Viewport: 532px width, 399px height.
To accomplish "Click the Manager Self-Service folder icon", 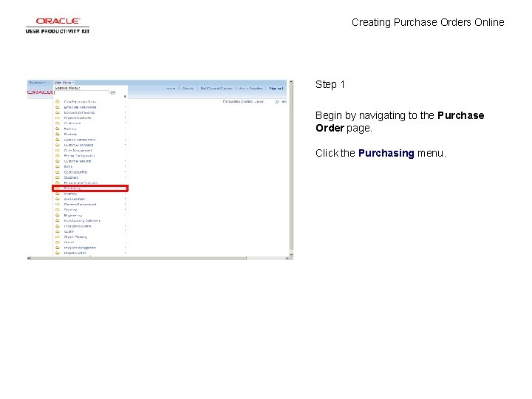I will [58, 112].
